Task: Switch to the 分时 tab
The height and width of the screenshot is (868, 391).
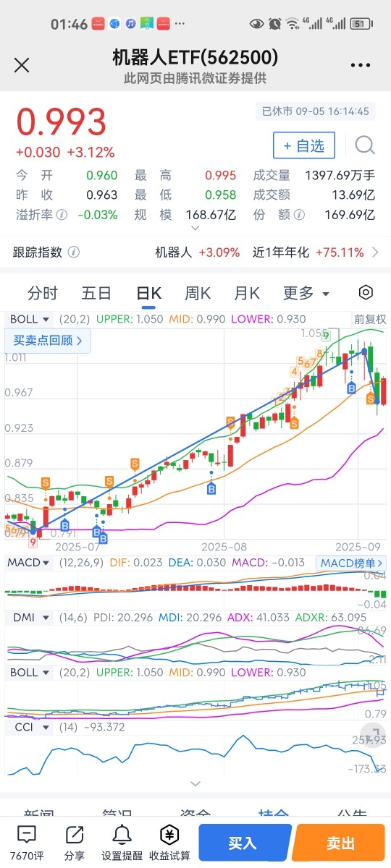Action: [42, 293]
